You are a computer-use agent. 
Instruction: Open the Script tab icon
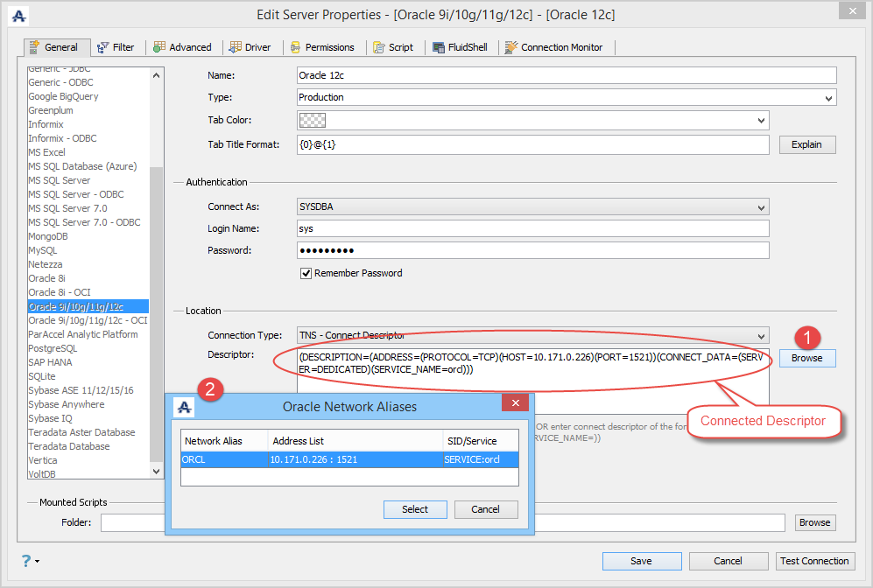point(378,48)
